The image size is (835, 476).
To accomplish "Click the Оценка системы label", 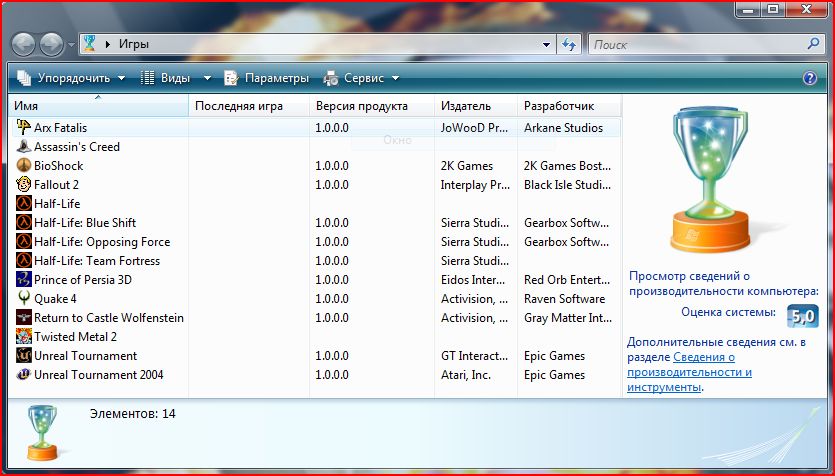I will point(728,312).
